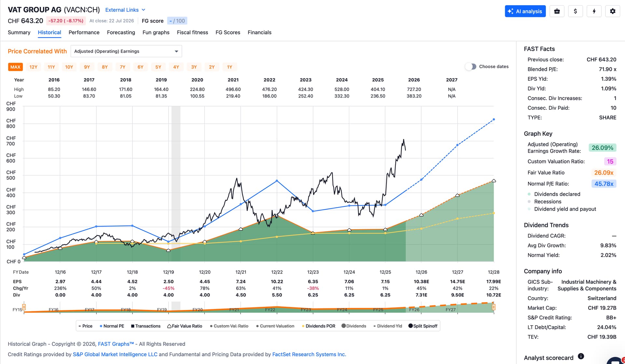Select the 7Y time range
This screenshot has width=625, height=364.
123,67
